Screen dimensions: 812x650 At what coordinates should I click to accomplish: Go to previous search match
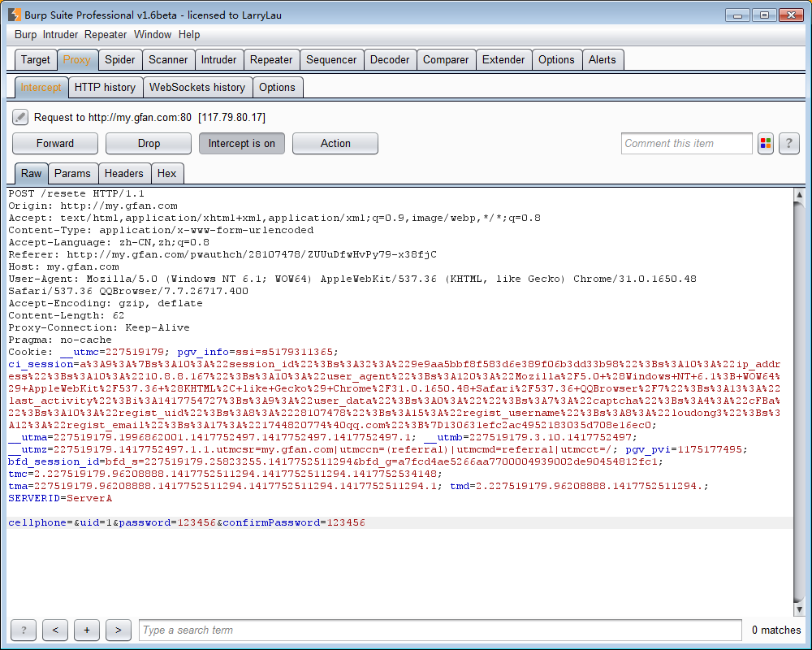tap(55, 630)
